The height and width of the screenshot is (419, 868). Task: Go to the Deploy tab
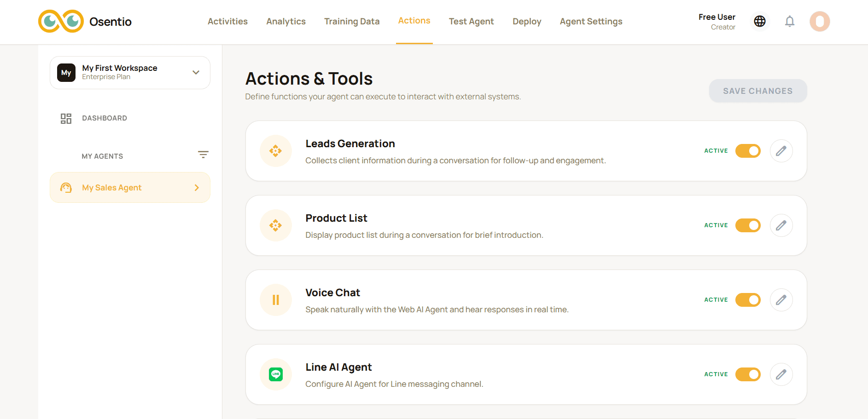[527, 22]
